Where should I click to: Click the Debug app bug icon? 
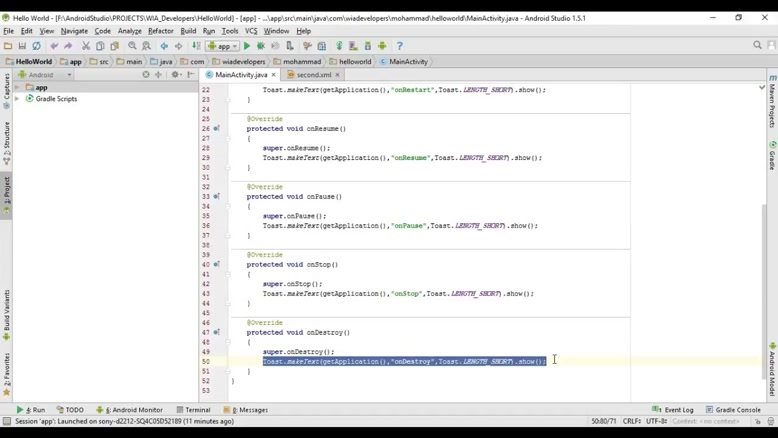pos(262,46)
